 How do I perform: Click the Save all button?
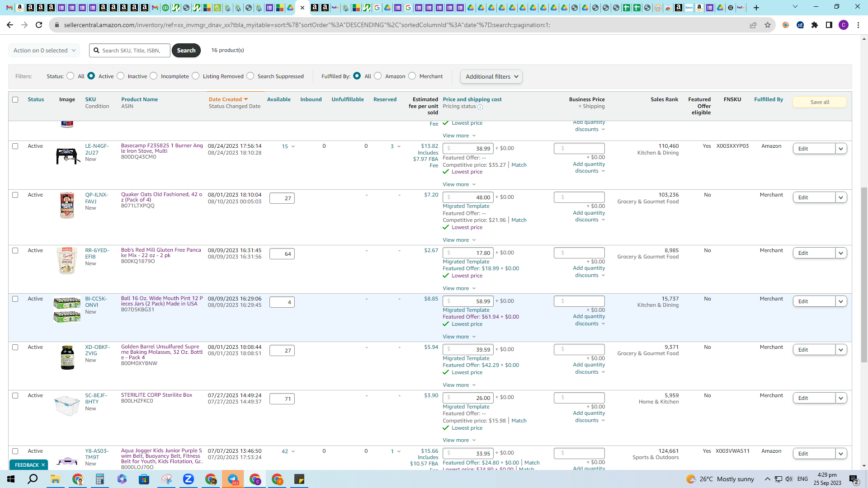click(x=820, y=102)
